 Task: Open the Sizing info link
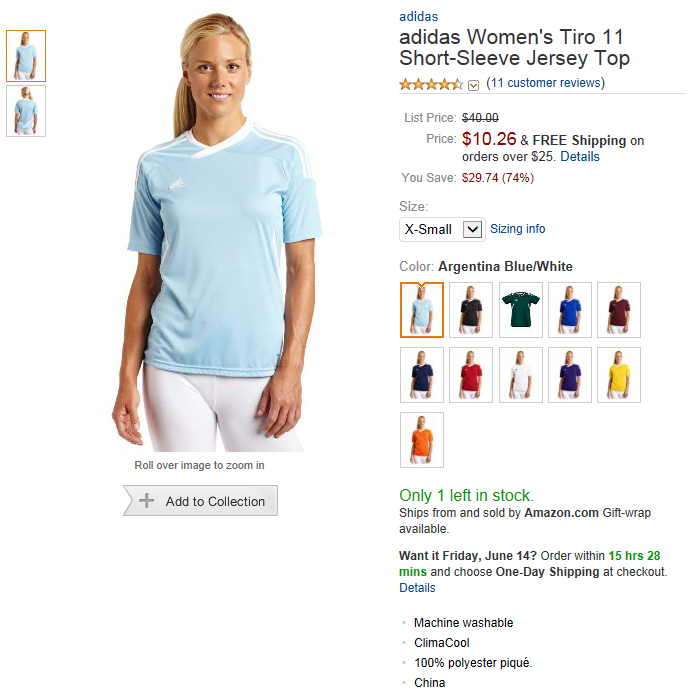(518, 229)
